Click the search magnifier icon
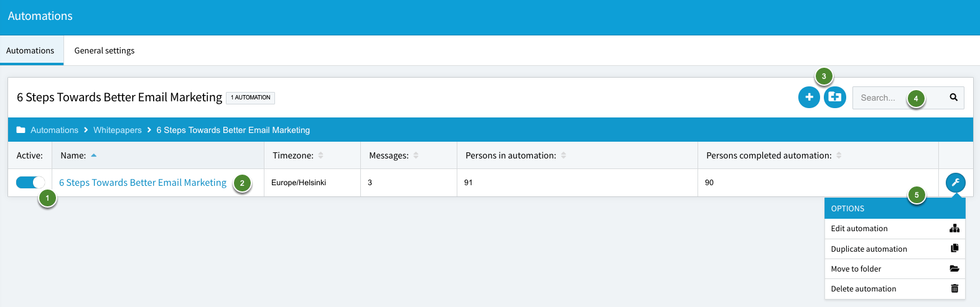Viewport: 980px width, 307px height. point(953,98)
